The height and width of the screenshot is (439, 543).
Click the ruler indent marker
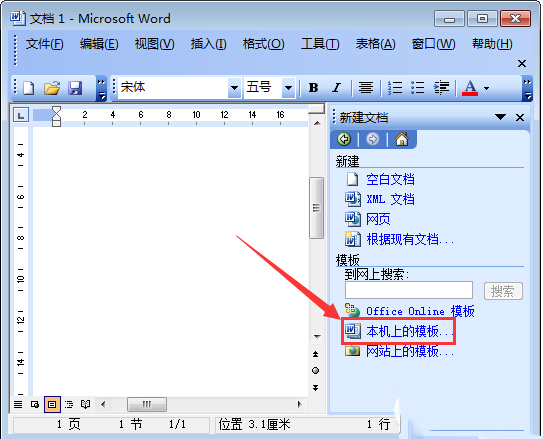pos(56,116)
